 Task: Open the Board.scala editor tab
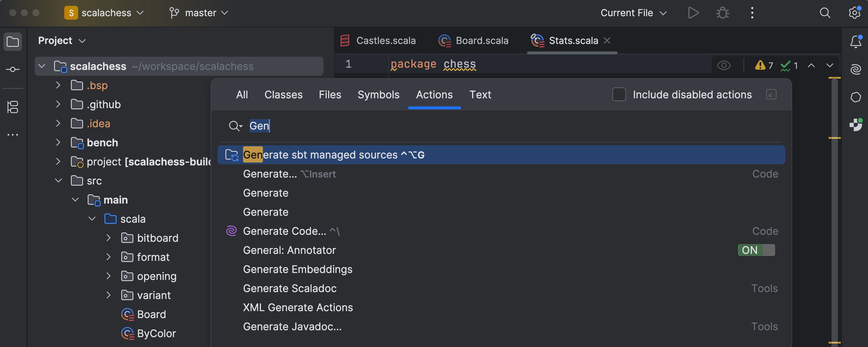[473, 41]
